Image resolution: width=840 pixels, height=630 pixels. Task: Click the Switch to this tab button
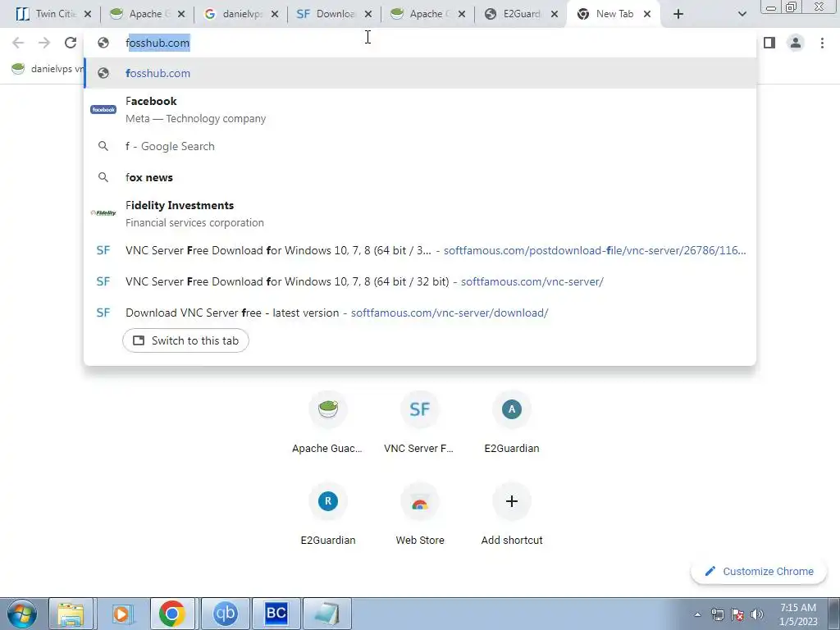185,340
